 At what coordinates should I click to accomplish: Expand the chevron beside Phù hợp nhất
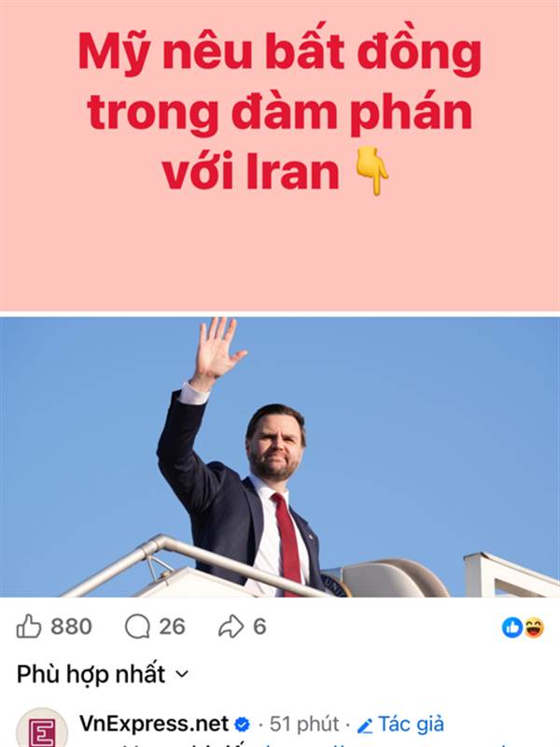point(182,674)
